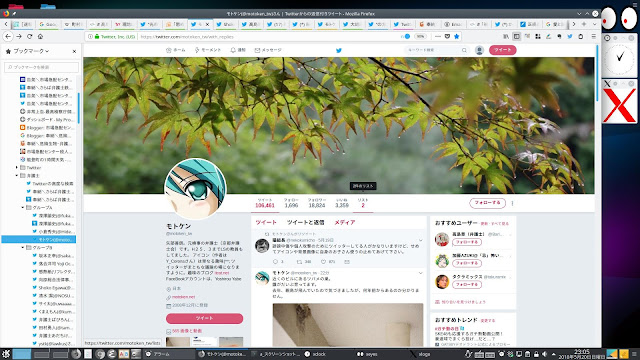Click the bookmarks search field
The width and height of the screenshot is (640, 360).
click(x=41, y=67)
